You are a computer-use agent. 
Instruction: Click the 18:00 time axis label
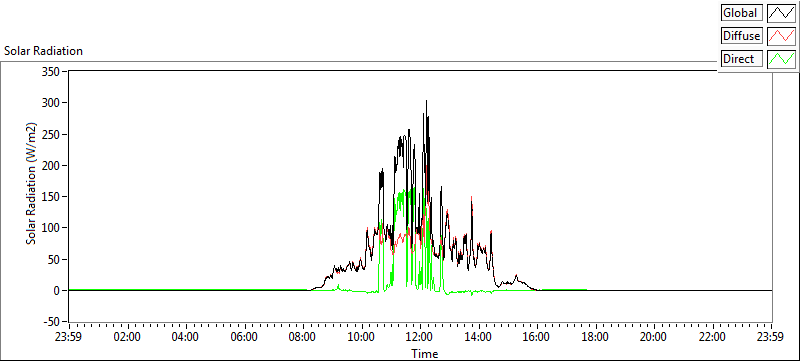point(595,337)
